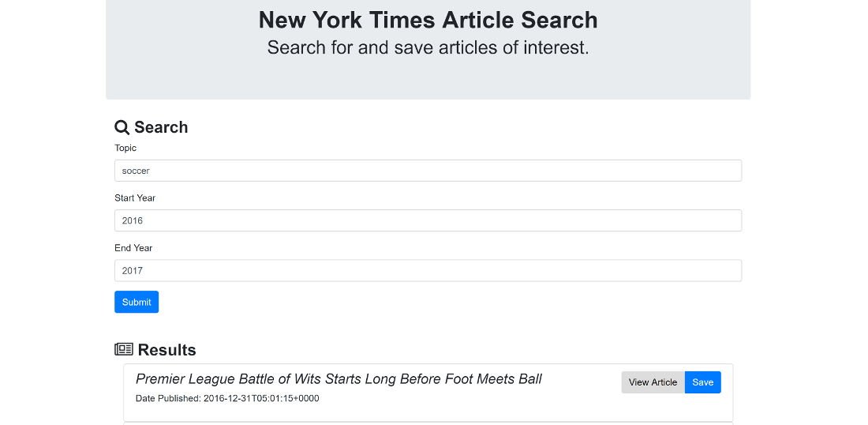
Task: Click the Start Year label
Action: (x=135, y=197)
